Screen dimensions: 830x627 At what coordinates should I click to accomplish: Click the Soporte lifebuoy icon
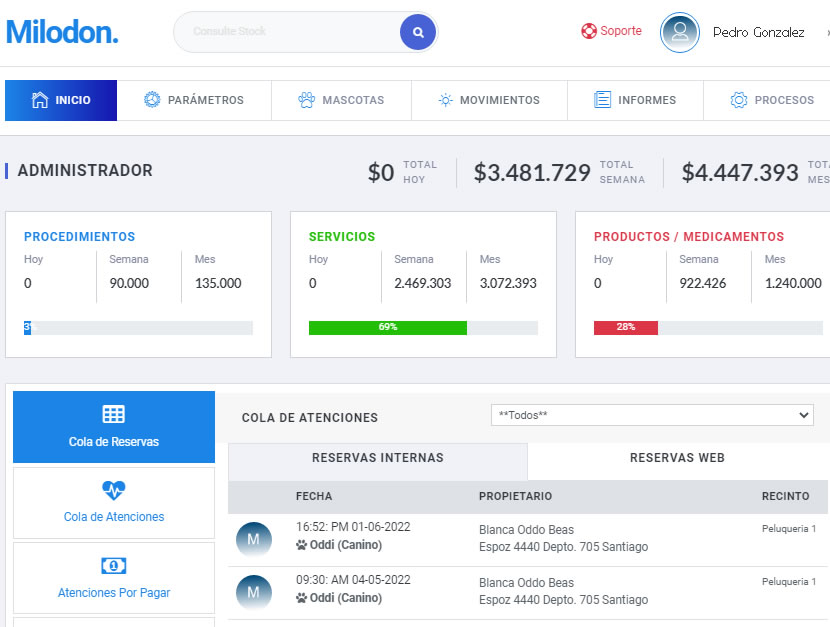[x=589, y=31]
